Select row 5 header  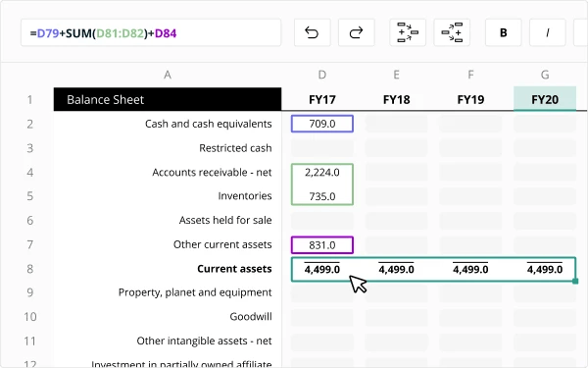[x=30, y=196]
